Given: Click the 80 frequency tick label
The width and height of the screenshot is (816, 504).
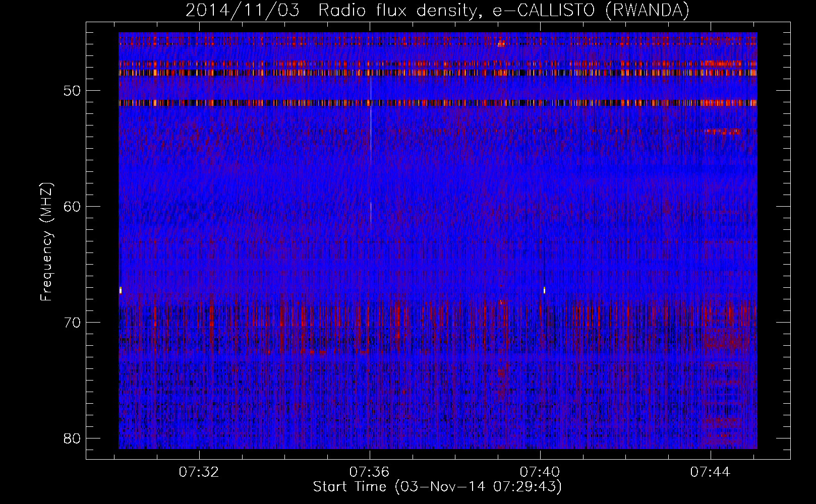Looking at the screenshot, I should point(73,438).
